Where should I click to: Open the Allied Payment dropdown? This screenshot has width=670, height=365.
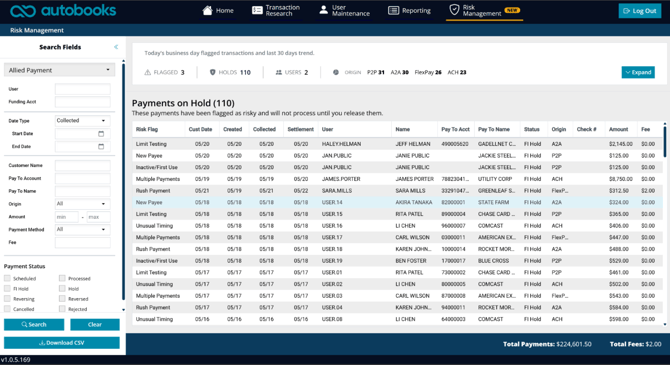[x=59, y=70]
